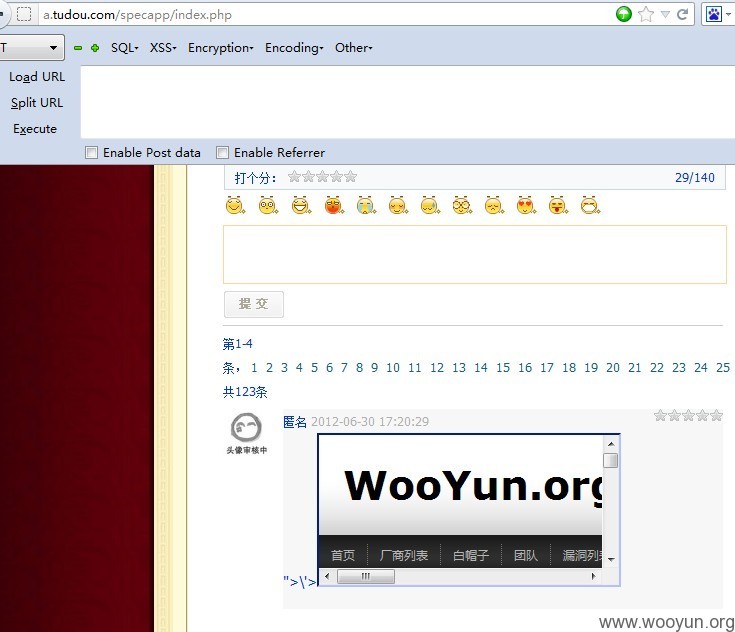Insert the seventh emoticon in the row
This screenshot has height=632, width=735.
[x=430, y=205]
